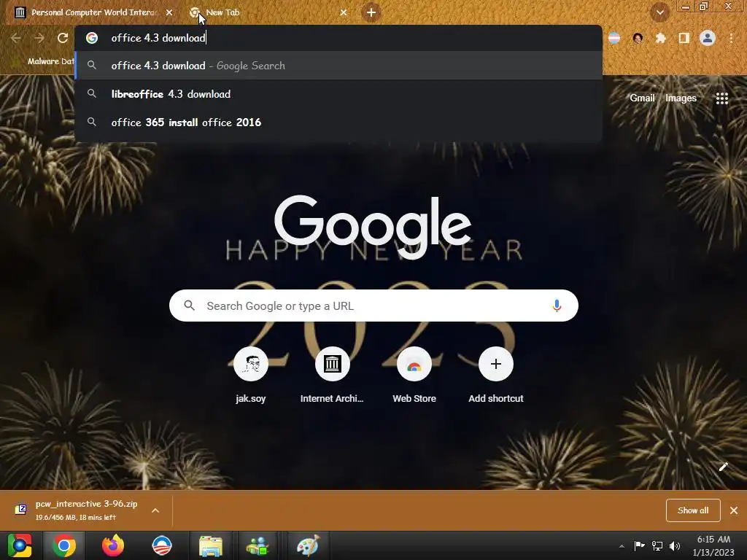Image resolution: width=747 pixels, height=560 pixels.
Task: Launch Firefox from the taskbar
Action: click(113, 545)
